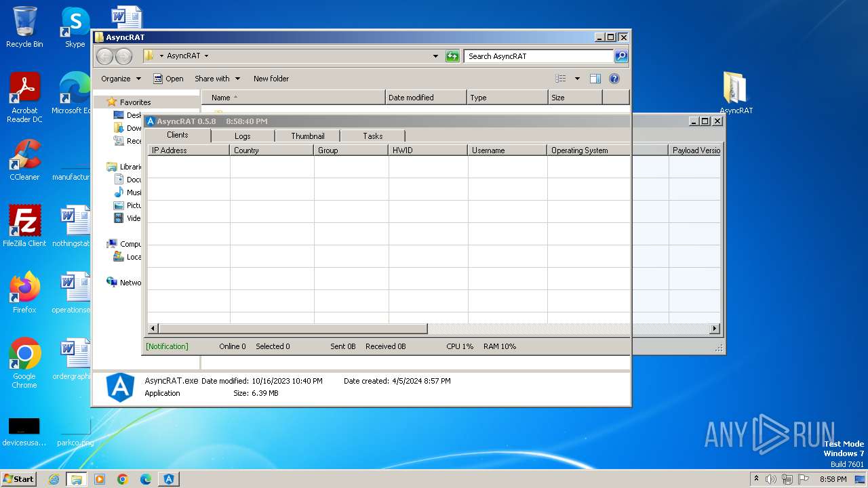Click Explorer forward navigation arrow
Image resolution: width=868 pixels, height=488 pixels.
[123, 56]
